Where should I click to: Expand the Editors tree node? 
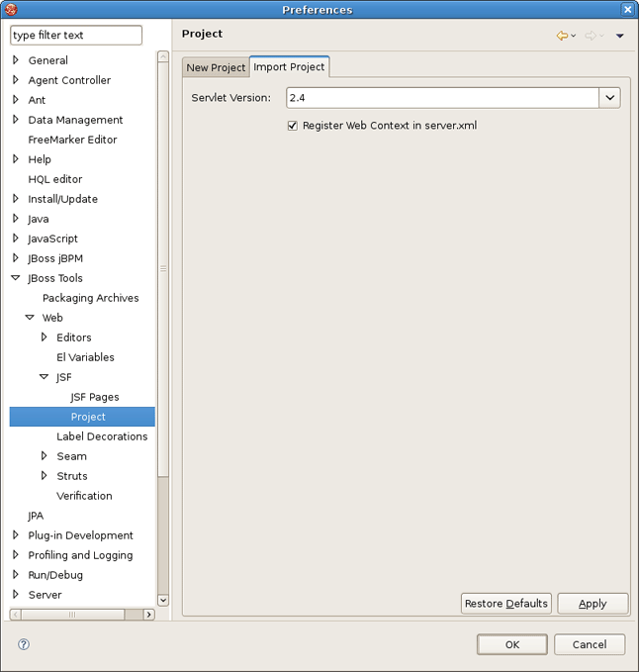(x=45, y=336)
